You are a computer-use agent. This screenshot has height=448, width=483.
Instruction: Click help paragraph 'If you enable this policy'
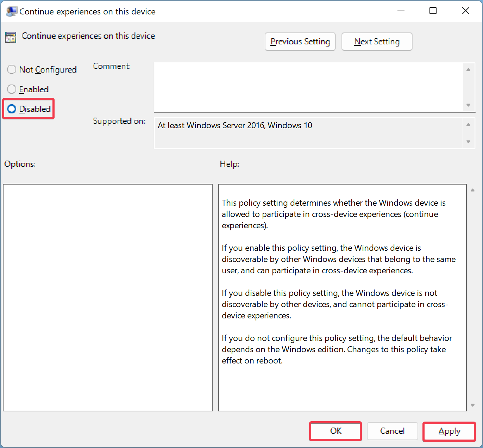point(339,259)
